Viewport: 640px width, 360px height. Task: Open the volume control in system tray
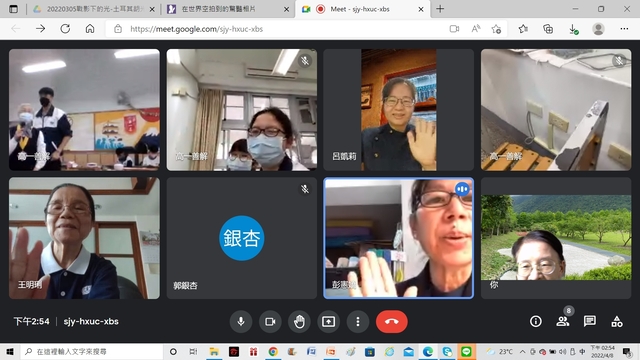(562, 351)
